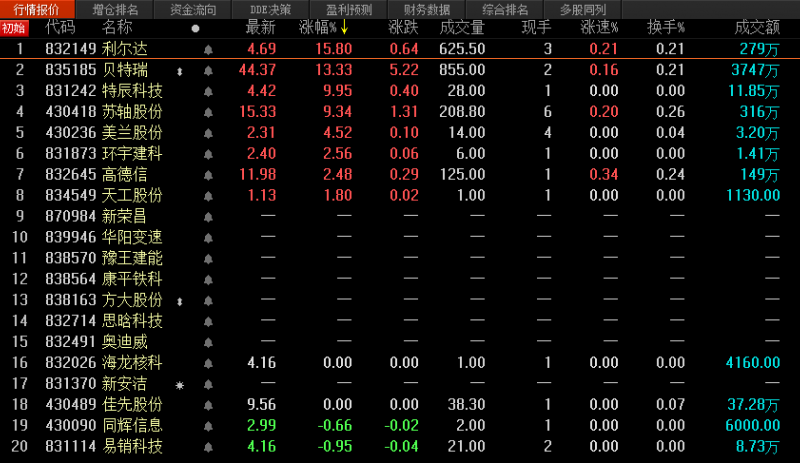The image size is (800, 463).
Task: Select stock name 利尔达
Action: coord(124,49)
